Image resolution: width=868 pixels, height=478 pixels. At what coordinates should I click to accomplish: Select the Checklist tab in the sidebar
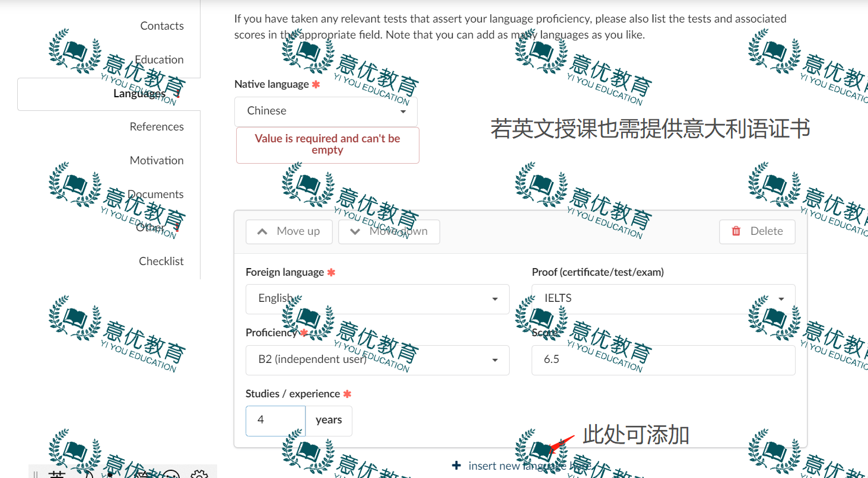pos(161,261)
